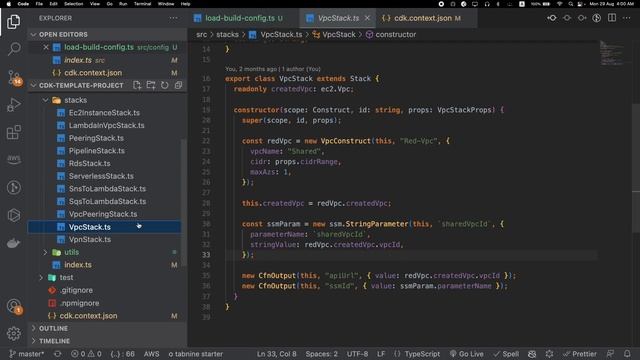
Task: Change the Spaces: 2 indentation setting
Action: point(322,354)
